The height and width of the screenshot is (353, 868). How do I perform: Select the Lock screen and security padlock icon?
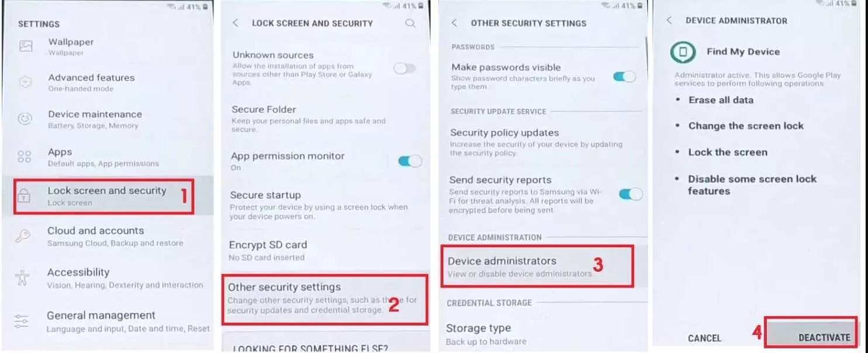25,195
